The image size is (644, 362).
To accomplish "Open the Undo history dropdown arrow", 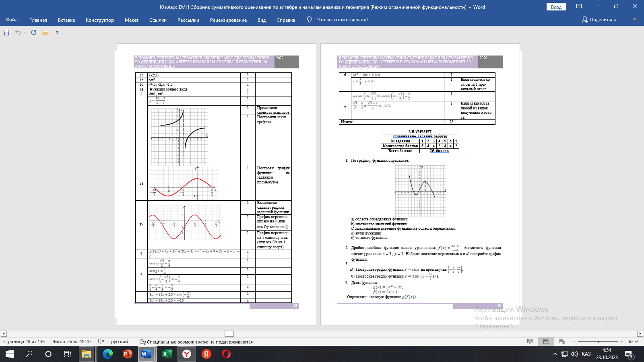I will click(25, 33).
